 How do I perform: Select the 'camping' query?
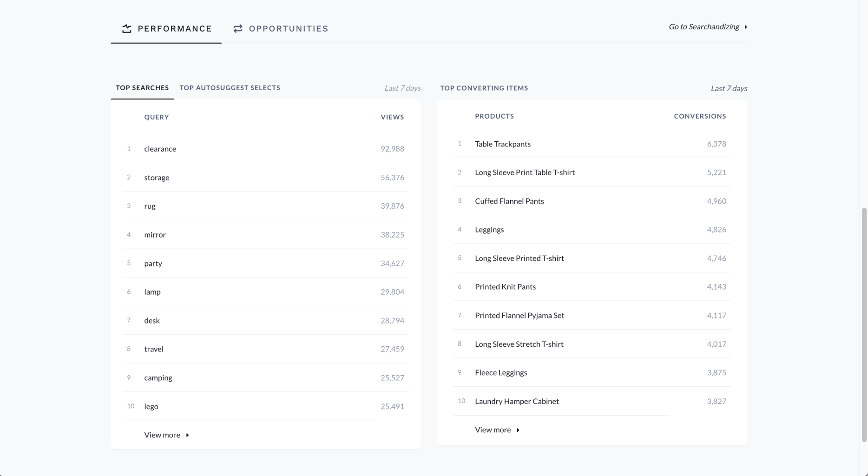158,378
